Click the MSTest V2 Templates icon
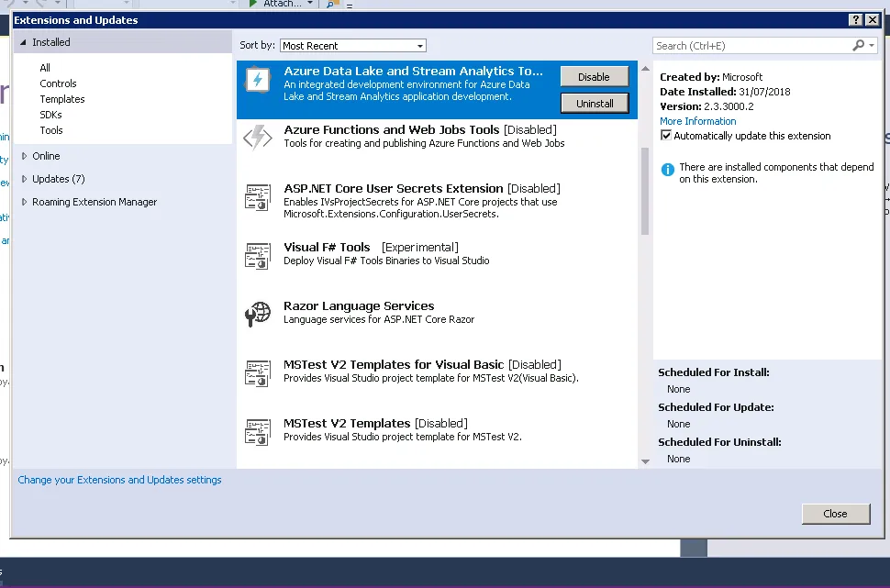This screenshot has width=890, height=588. (x=258, y=432)
